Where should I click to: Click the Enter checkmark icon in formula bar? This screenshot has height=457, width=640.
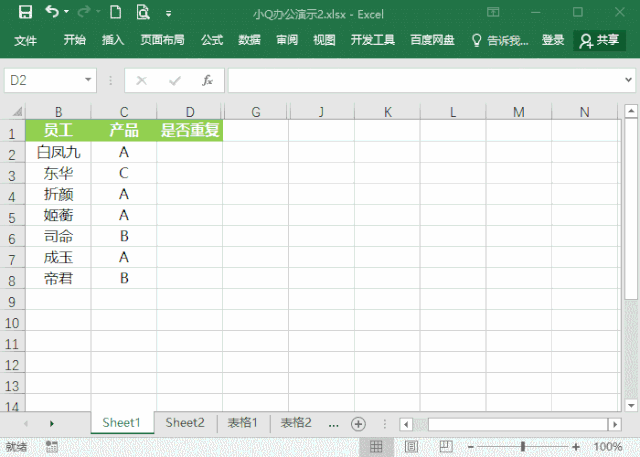coord(175,81)
